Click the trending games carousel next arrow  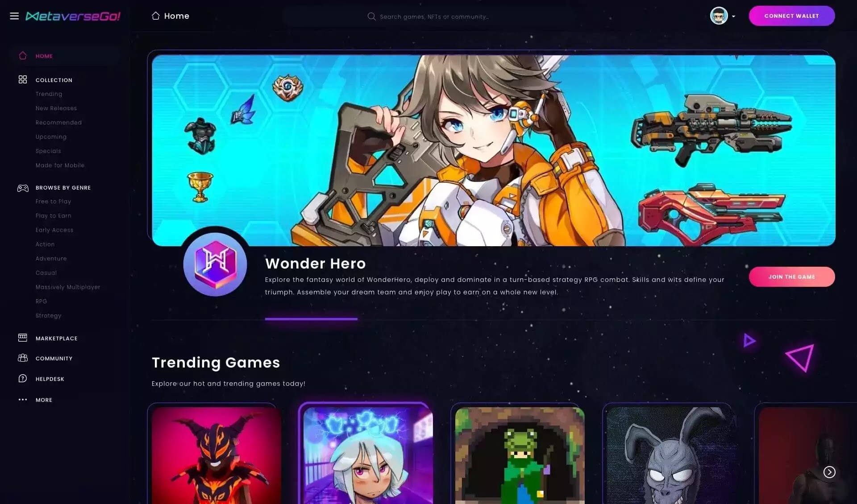829,471
